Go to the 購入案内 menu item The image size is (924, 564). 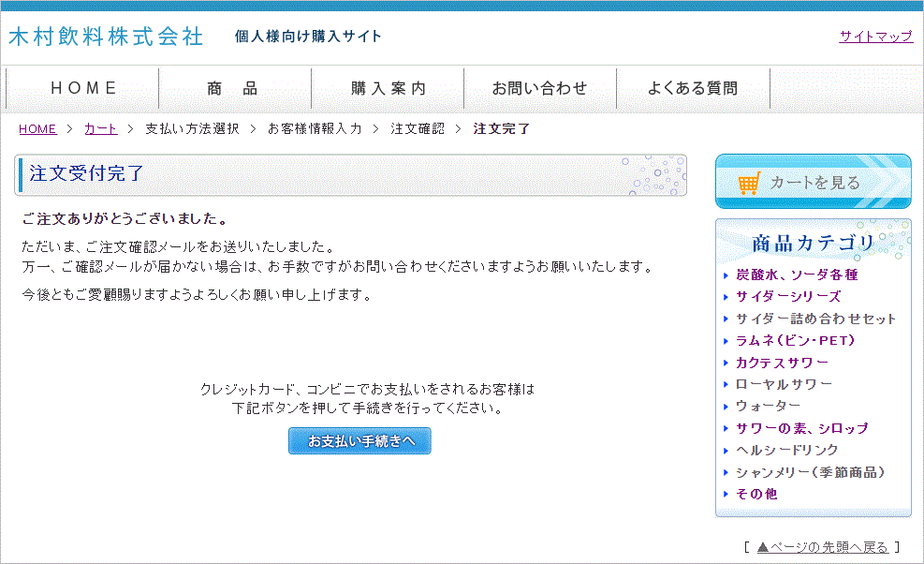pyautogui.click(x=388, y=89)
